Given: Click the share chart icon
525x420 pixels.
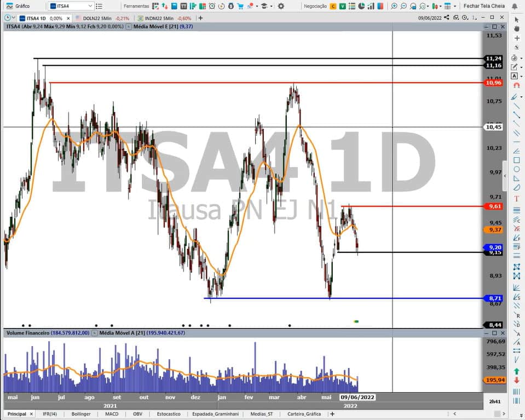Looking at the screenshot, I should (x=447, y=18).
